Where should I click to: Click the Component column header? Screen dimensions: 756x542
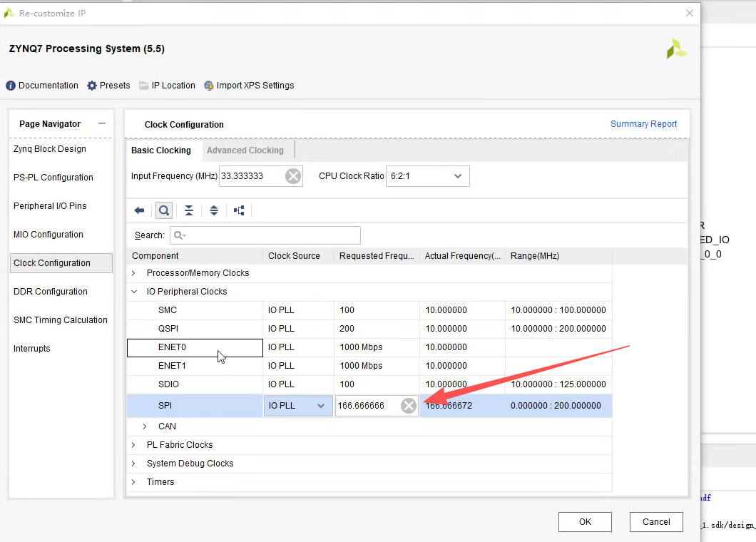[195, 255]
